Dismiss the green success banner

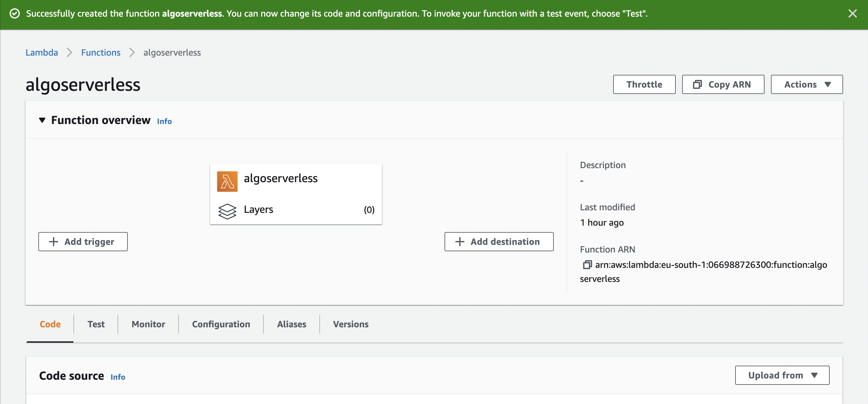click(852, 13)
